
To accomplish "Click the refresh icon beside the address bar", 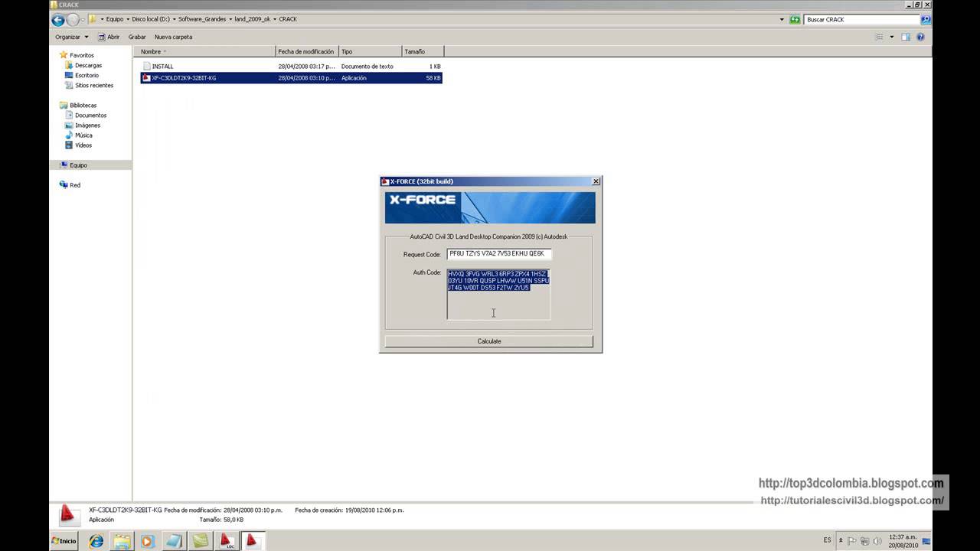I will 795,20.
